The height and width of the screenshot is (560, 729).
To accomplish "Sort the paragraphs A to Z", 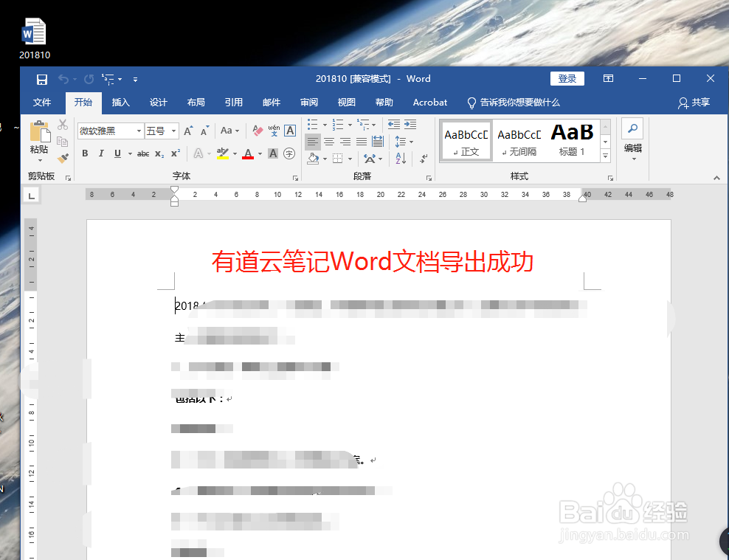I will [401, 158].
